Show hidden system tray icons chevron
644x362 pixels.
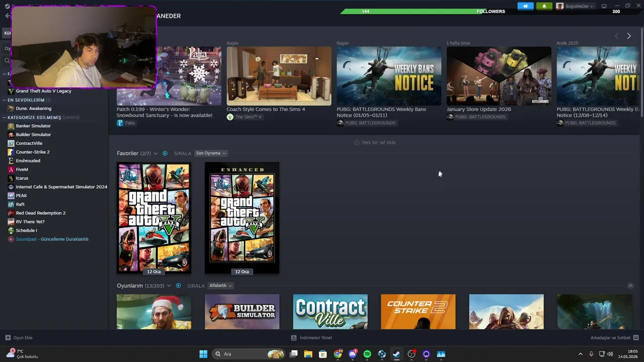(x=580, y=354)
